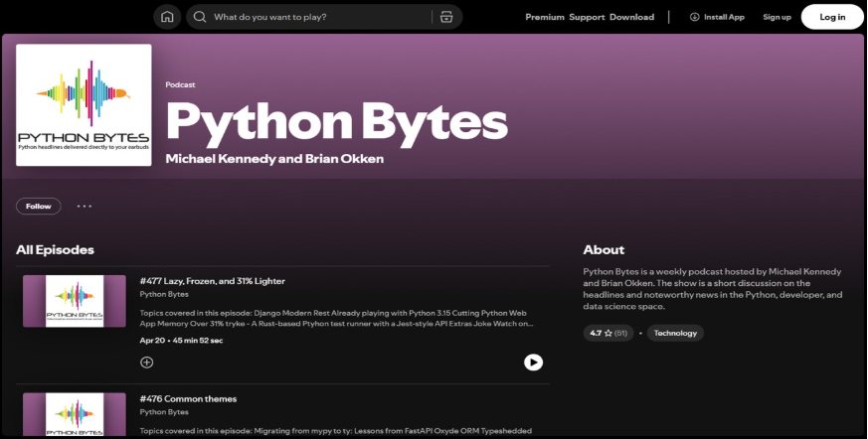
Task: Click the Technology category tag
Action: (x=675, y=333)
